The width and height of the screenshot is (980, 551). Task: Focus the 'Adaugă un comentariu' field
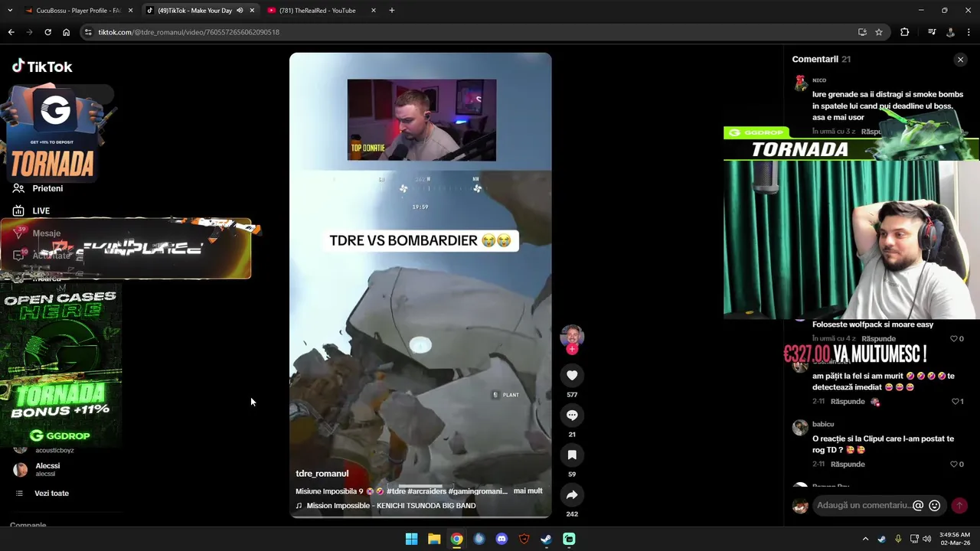[864, 505]
